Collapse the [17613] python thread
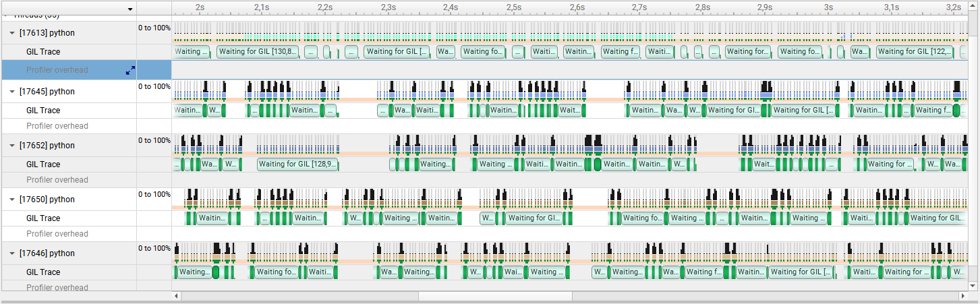This screenshot has height=304, width=980. (12, 33)
